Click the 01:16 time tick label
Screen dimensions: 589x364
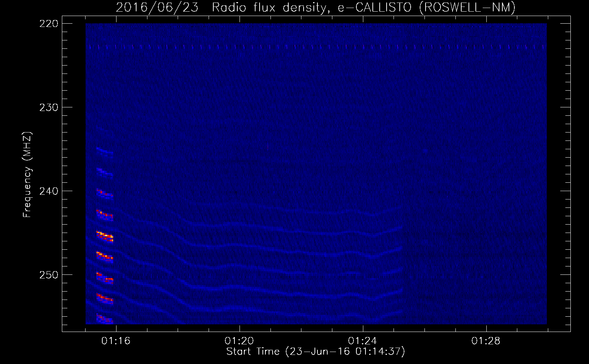(x=116, y=341)
